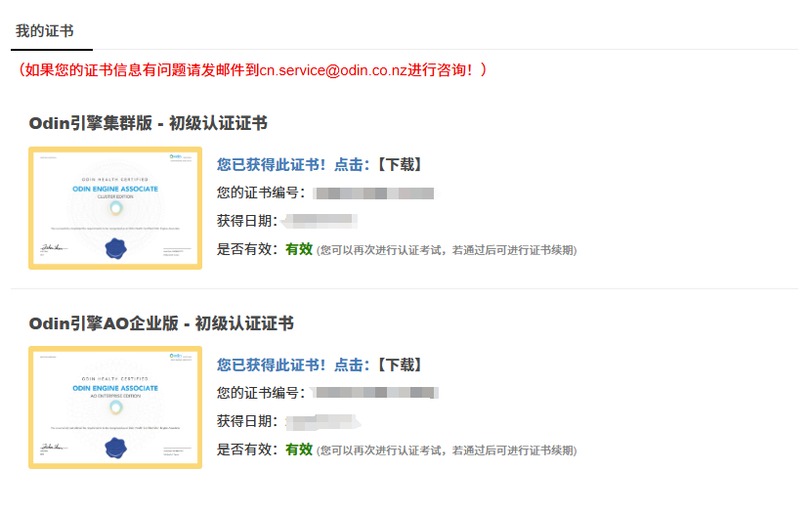The image size is (812, 514).
Task: Click green 有效 status of AO企业版 certificate
Action: tap(299, 450)
